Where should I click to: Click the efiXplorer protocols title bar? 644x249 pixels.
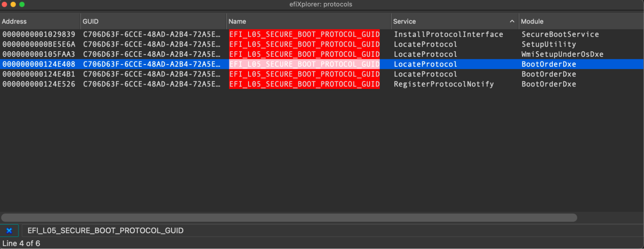[x=321, y=4]
